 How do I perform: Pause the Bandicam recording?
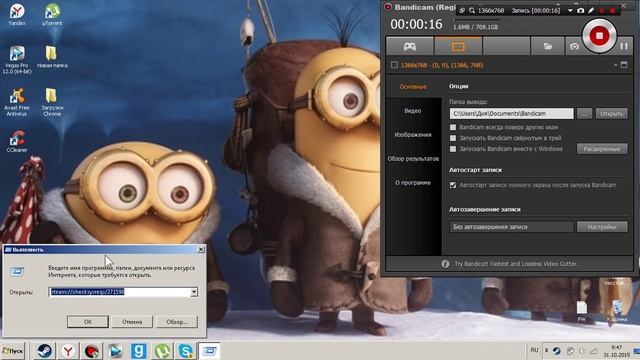point(624,46)
